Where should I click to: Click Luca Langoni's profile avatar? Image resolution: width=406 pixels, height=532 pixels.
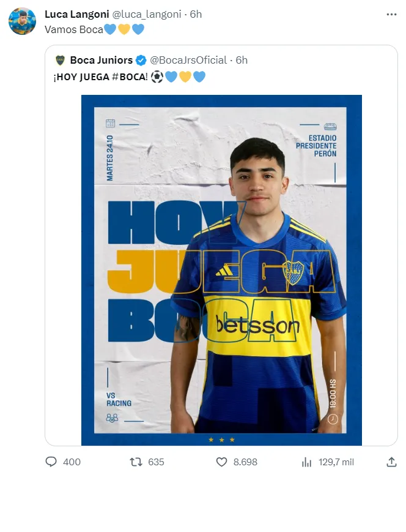(x=22, y=21)
